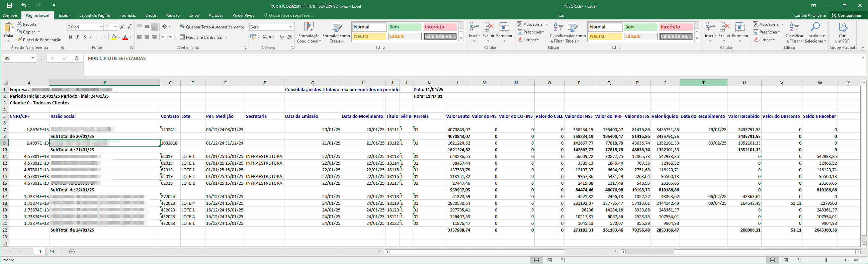Open the fx insert function dialog
The image size is (868, 264).
[77, 58]
